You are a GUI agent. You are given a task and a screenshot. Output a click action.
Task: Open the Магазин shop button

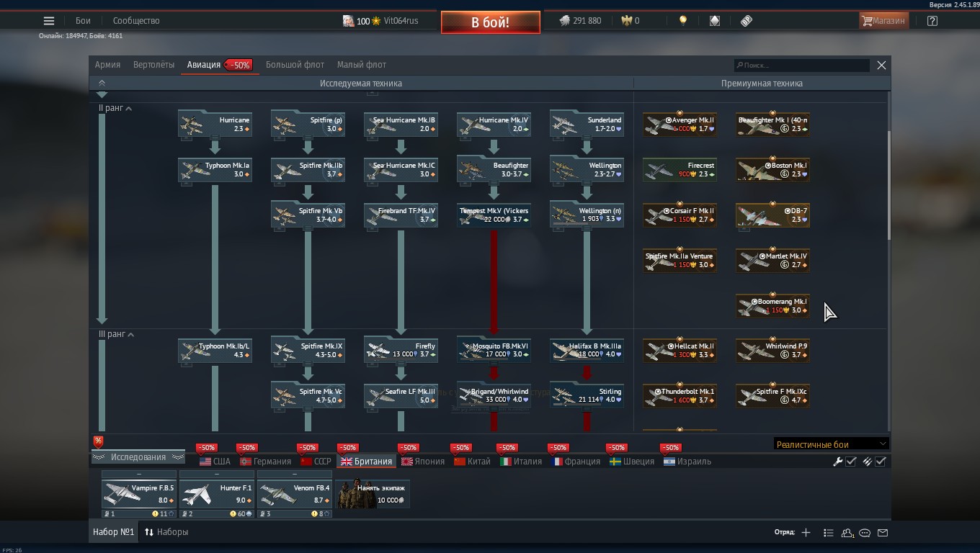pos(883,21)
